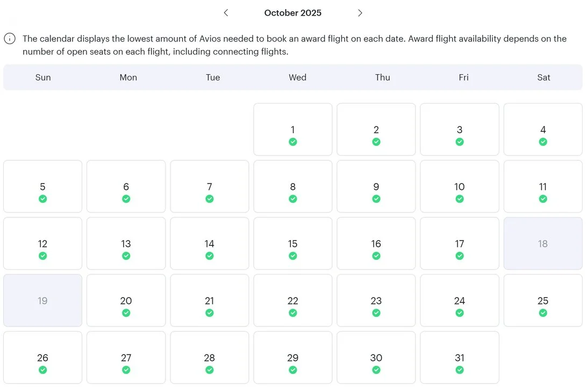Image resolution: width=588 pixels, height=390 pixels.
Task: Choose the October 29 cell
Action: click(293, 358)
